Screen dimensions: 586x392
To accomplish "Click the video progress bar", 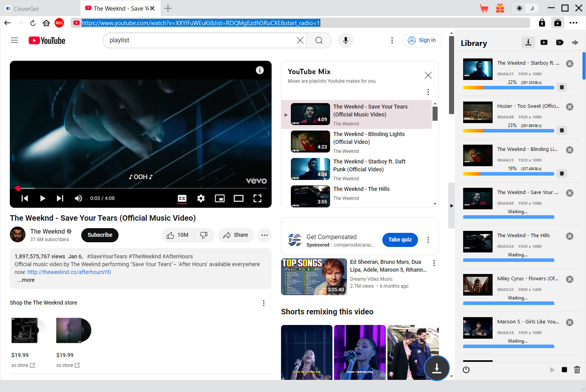I will (x=141, y=189).
